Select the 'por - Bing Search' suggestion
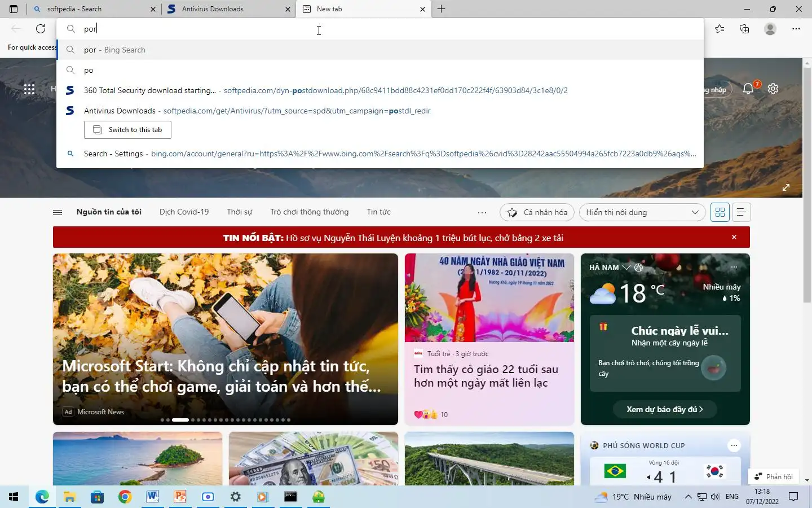Image resolution: width=812 pixels, height=508 pixels. (380, 50)
